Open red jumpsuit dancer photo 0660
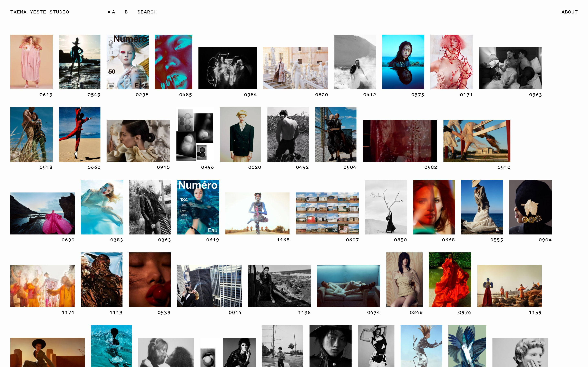 [x=79, y=135]
